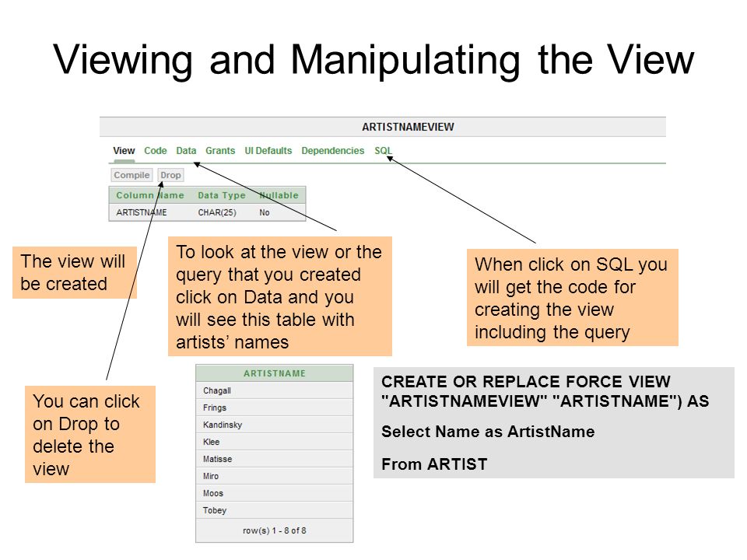
Task: Click the Compile button
Action: coord(132,175)
